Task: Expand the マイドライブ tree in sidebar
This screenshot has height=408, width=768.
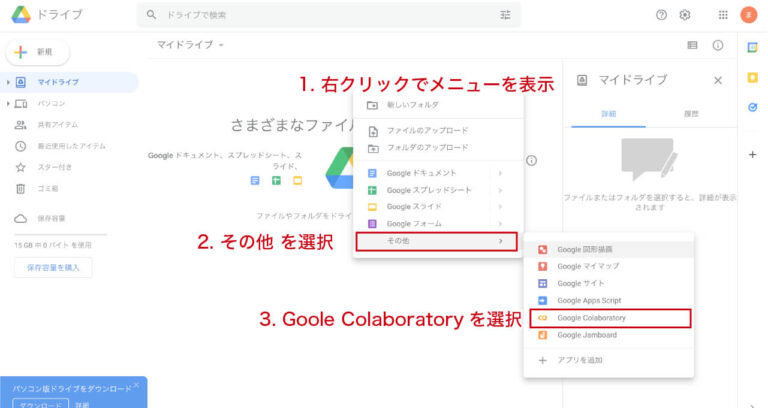Action: point(8,82)
